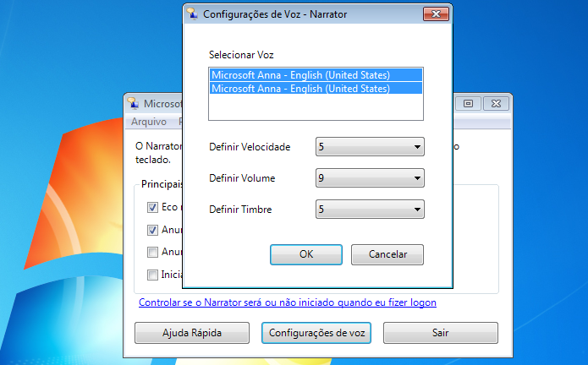Enable the Iniciar checkbox in the Narrator window
The height and width of the screenshot is (365, 588).
click(152, 275)
